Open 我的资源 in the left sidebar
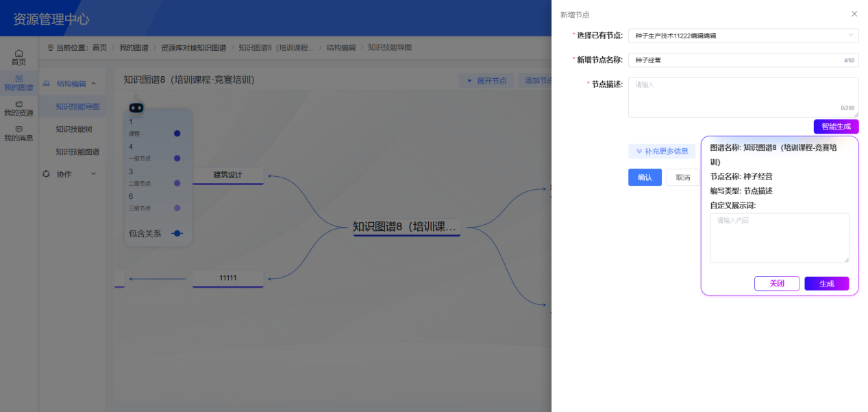Viewport: 868px width, 412px height. [18, 108]
